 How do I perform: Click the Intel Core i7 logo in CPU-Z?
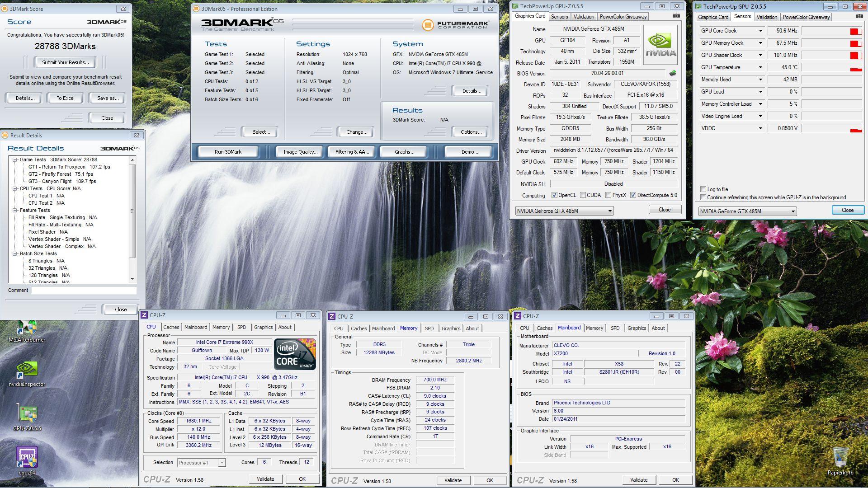click(x=295, y=354)
